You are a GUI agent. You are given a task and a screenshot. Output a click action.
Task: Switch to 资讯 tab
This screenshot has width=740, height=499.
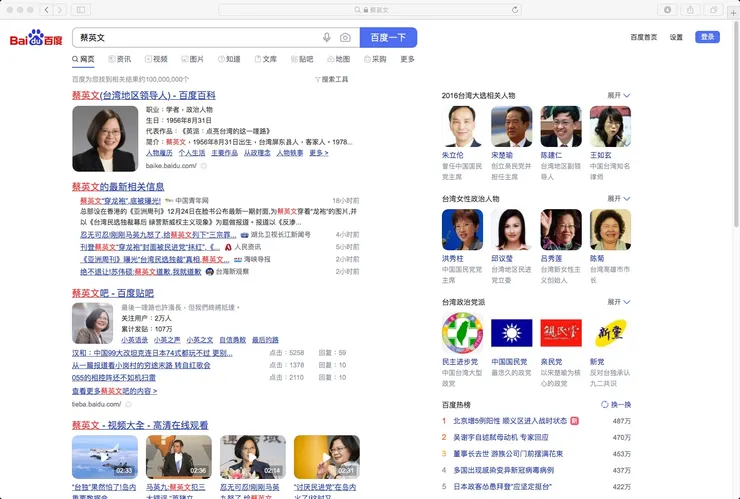point(120,59)
